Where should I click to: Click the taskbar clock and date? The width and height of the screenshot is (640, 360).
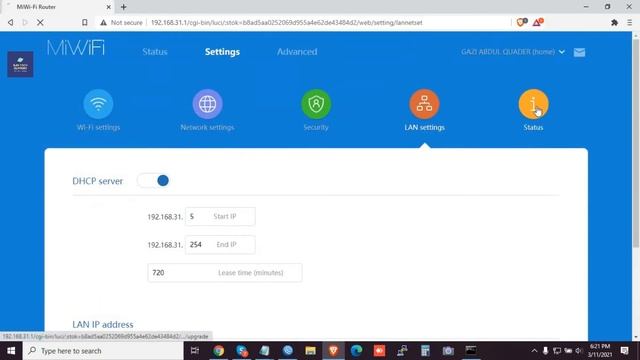click(x=600, y=351)
